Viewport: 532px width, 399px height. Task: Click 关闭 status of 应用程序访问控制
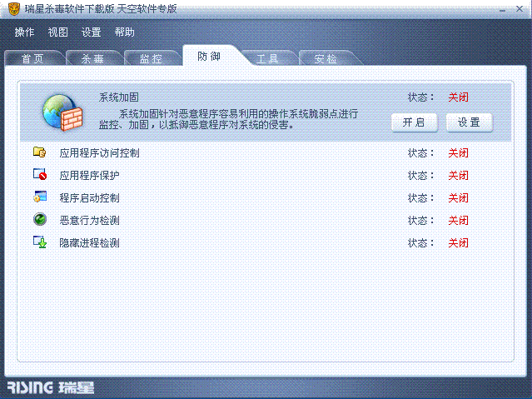point(459,153)
